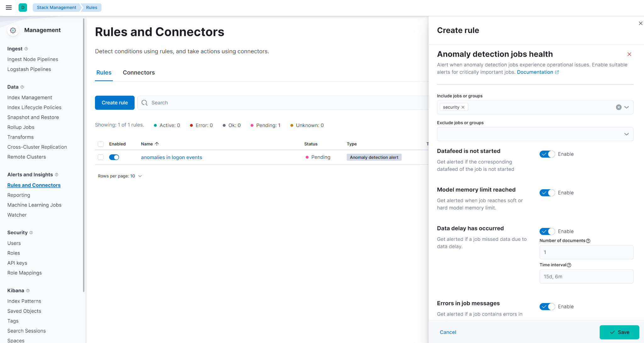The image size is (644, 343).
Task: Dismiss the Anomaly detection jobs health rule type
Action: click(629, 54)
